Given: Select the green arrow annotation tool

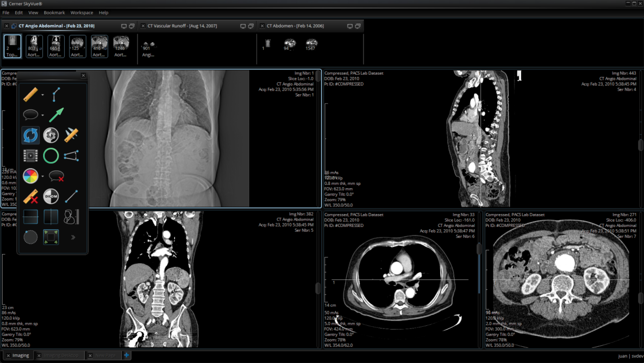Looking at the screenshot, I should [57, 115].
